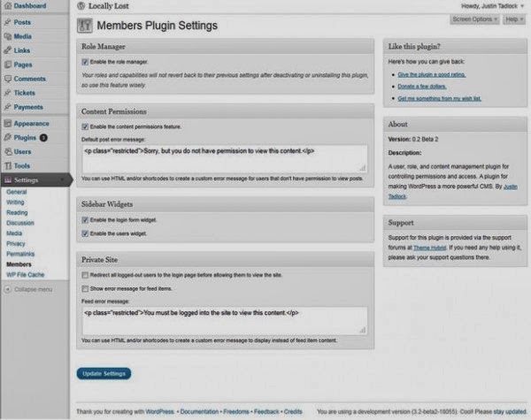This screenshot has height=420, width=531.
Task: Grab the feed error textarea resize handle
Action: pos(363,330)
